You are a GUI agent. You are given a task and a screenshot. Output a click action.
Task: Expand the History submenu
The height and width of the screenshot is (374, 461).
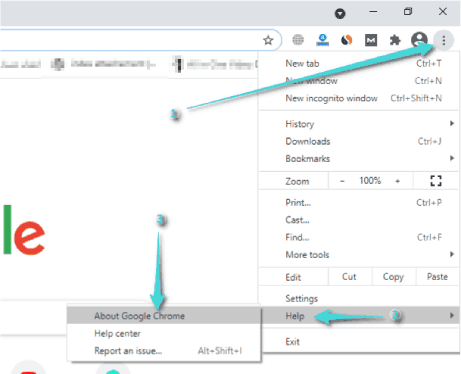[x=359, y=124]
